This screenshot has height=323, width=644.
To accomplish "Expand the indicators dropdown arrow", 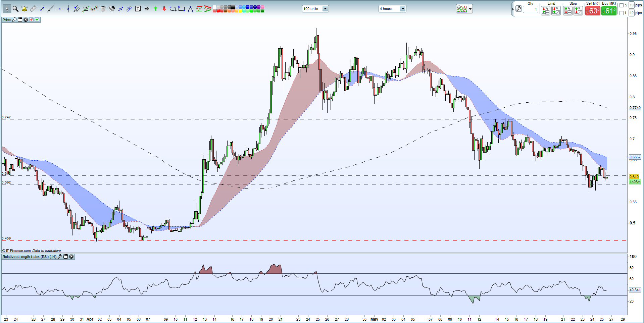I will click(470, 9).
